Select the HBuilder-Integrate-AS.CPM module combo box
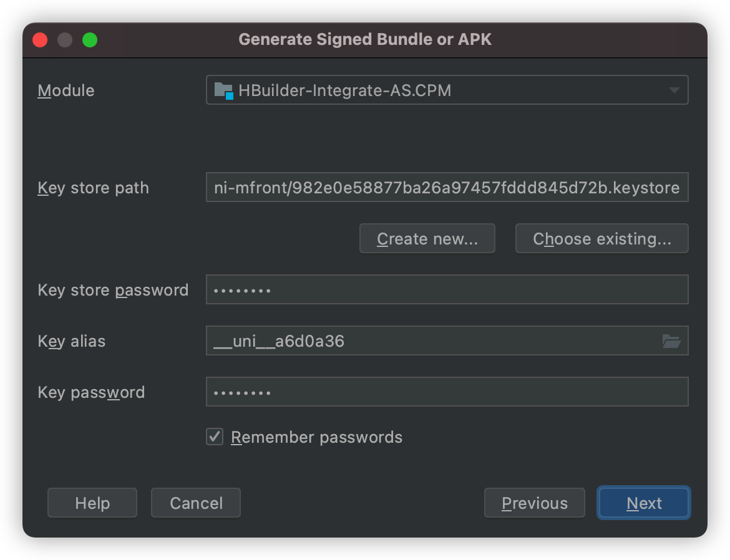Viewport: 730px width, 560px height. 447,90
